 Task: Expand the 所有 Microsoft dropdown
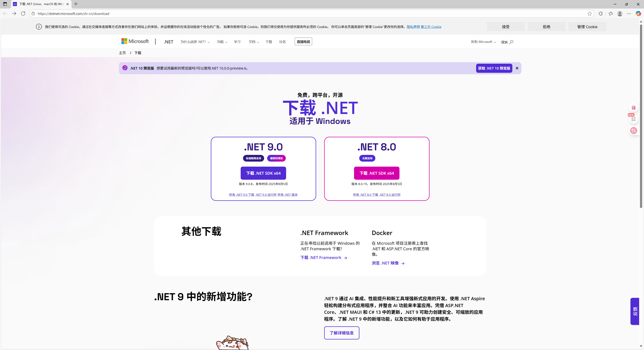point(483,42)
